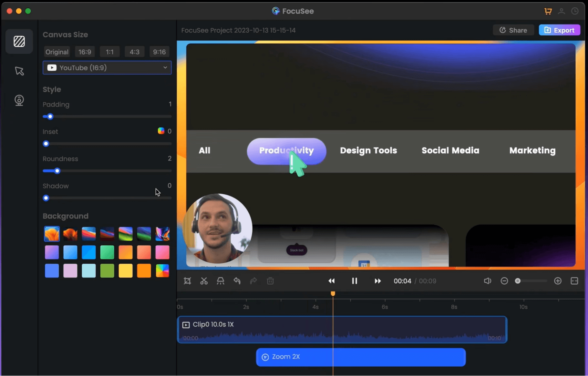The width and height of the screenshot is (588, 376).
Task: Select the crop tool in toolbar
Action: [x=187, y=281]
